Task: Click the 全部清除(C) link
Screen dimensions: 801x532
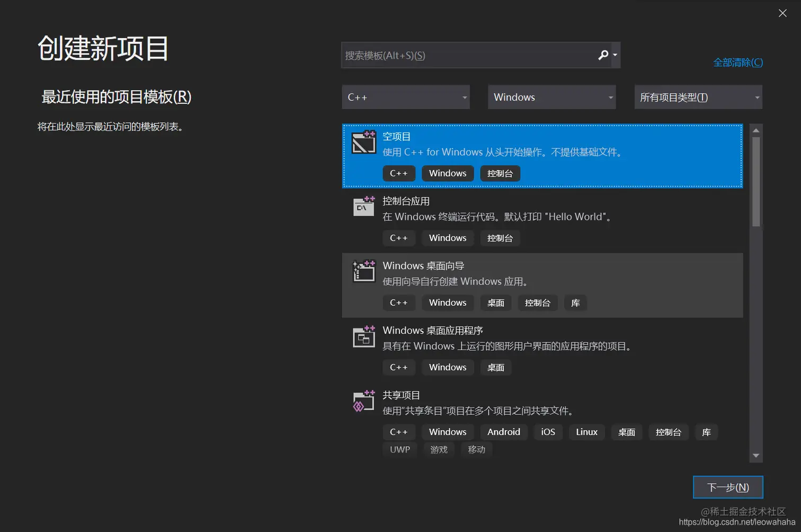Action: (737, 62)
